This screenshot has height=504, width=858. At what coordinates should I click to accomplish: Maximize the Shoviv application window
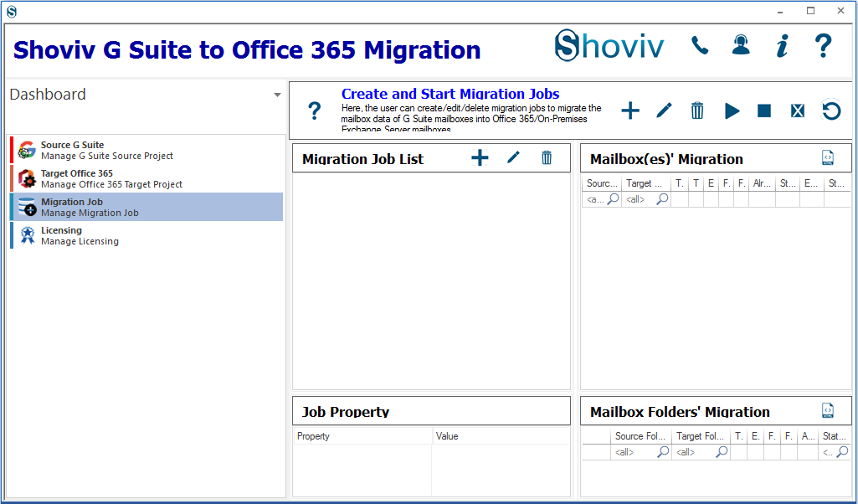click(810, 11)
